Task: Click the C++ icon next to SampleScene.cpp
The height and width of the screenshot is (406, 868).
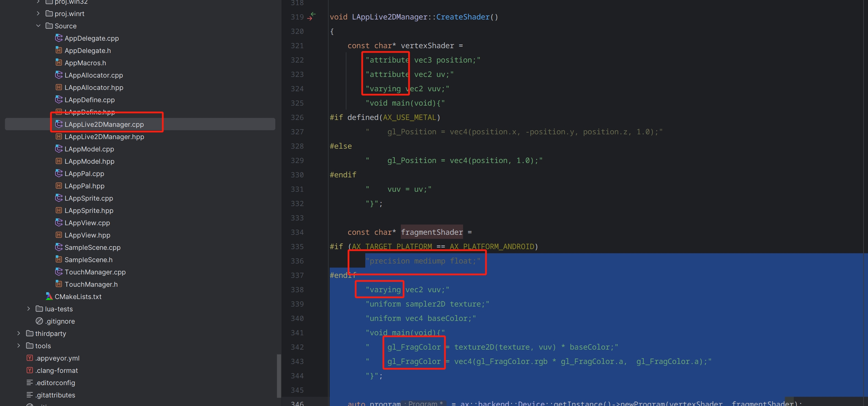Action: (x=58, y=247)
